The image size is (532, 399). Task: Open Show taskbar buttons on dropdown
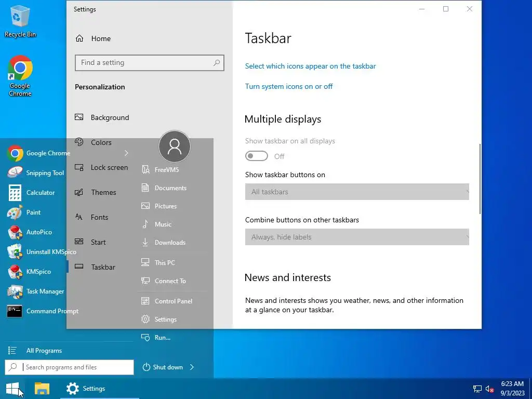[x=357, y=192]
